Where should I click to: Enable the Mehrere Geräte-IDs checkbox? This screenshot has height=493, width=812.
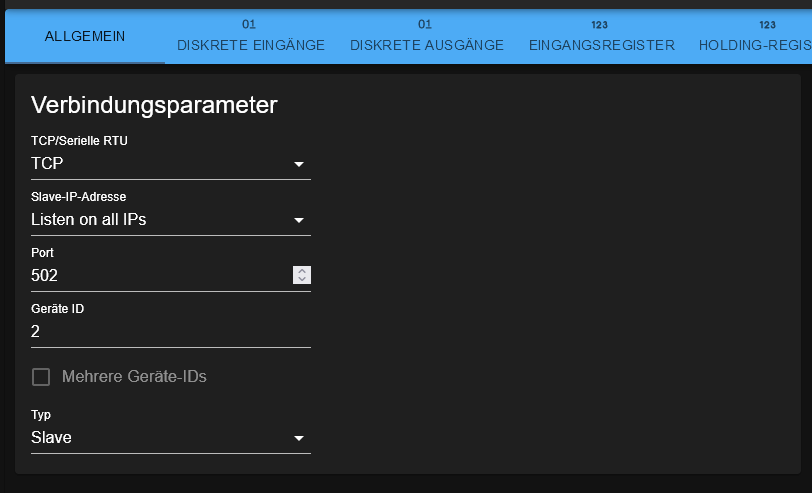point(41,377)
